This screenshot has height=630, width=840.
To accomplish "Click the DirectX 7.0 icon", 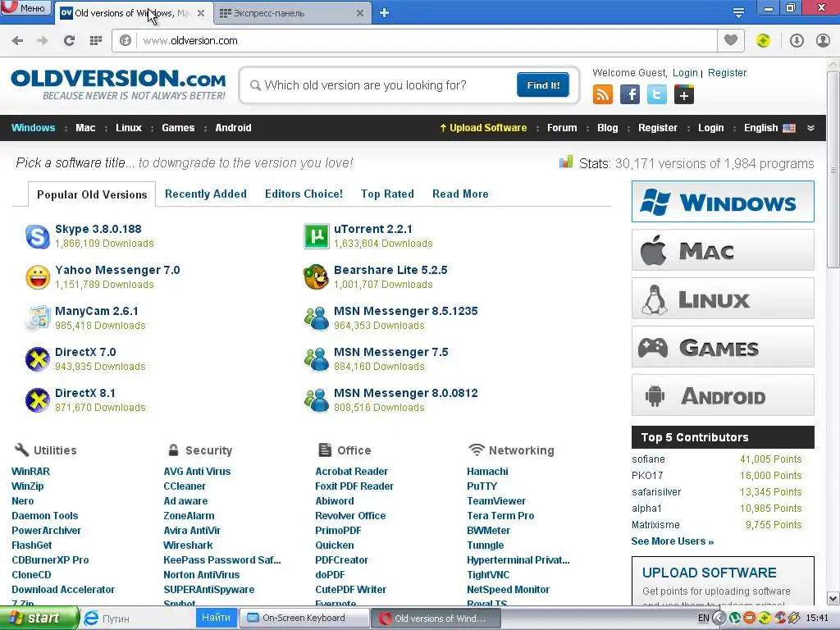I will pyautogui.click(x=38, y=359).
